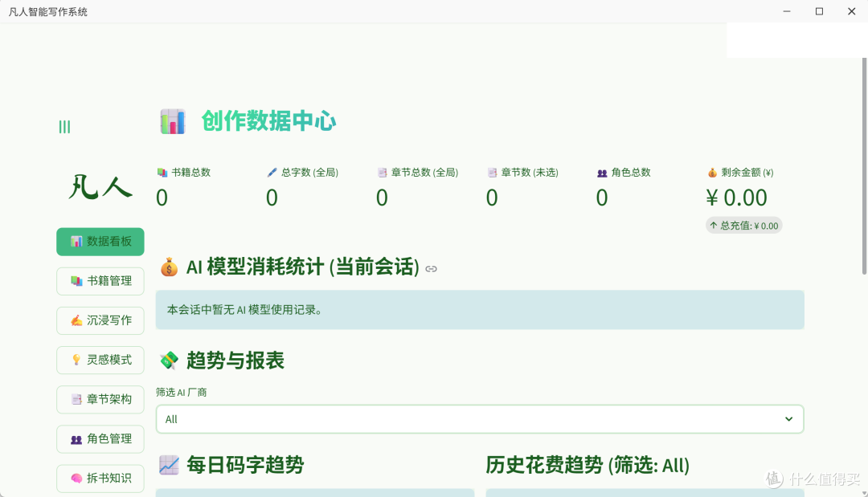Click the 创作数据中心 title
The image size is (868, 497).
pyautogui.click(x=268, y=121)
